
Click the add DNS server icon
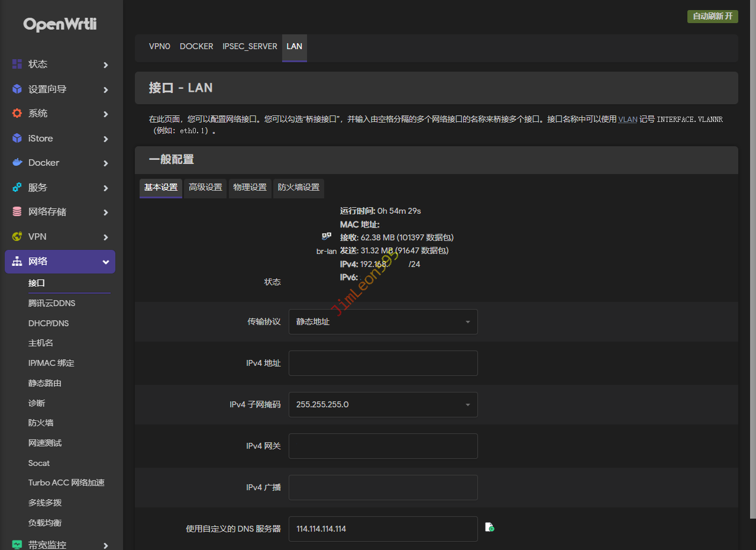pyautogui.click(x=489, y=527)
